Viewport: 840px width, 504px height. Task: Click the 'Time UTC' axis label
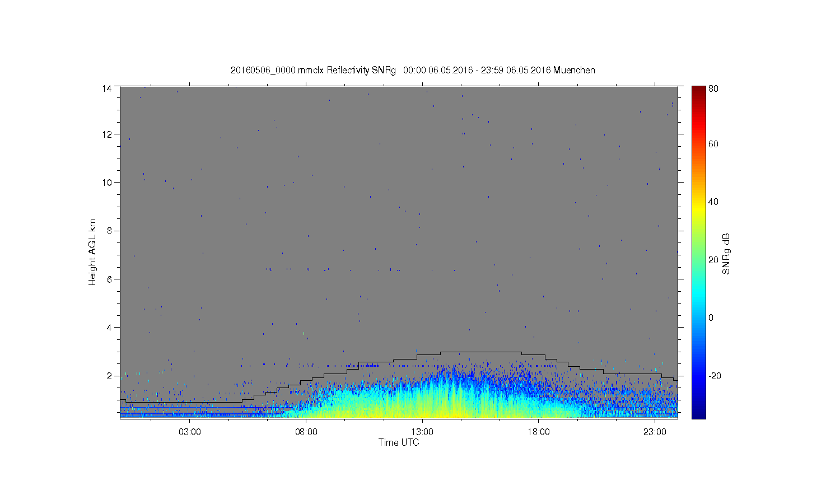[x=399, y=442]
